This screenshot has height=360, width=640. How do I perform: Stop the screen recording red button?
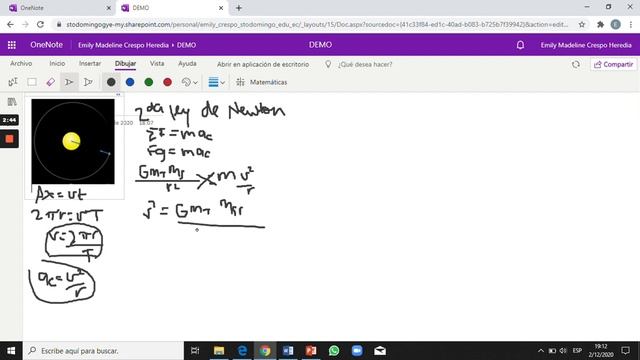pyautogui.click(x=9, y=139)
